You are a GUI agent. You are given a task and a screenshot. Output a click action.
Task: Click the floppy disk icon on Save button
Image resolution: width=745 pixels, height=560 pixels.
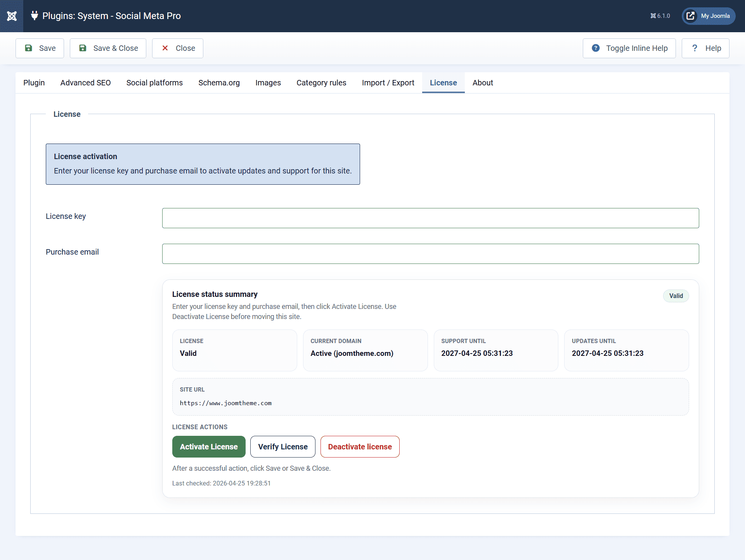pyautogui.click(x=29, y=48)
